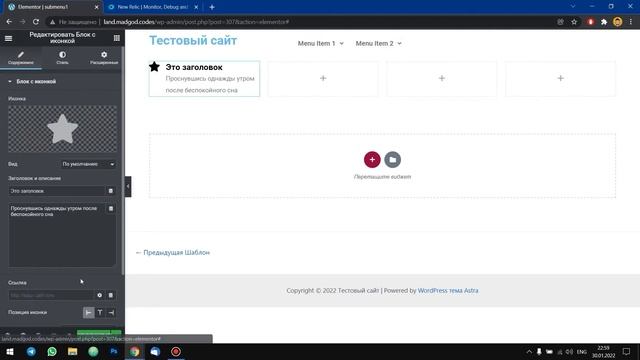The width and height of the screenshot is (640, 360).
Task: Open WhatsApp from the taskbar
Action: click(x=52, y=351)
